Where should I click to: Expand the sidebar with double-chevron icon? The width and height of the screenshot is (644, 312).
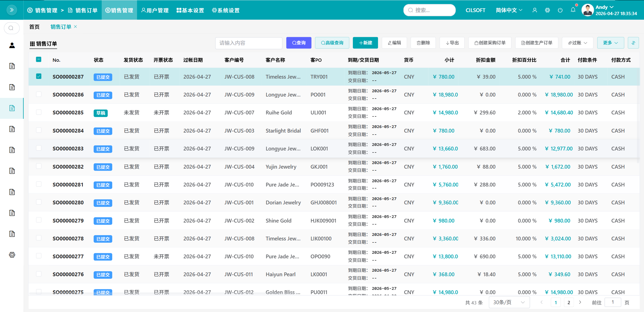pyautogui.click(x=12, y=10)
